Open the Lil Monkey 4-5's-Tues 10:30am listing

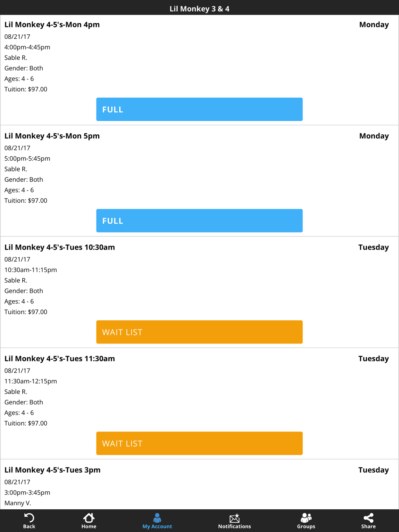coord(59,247)
